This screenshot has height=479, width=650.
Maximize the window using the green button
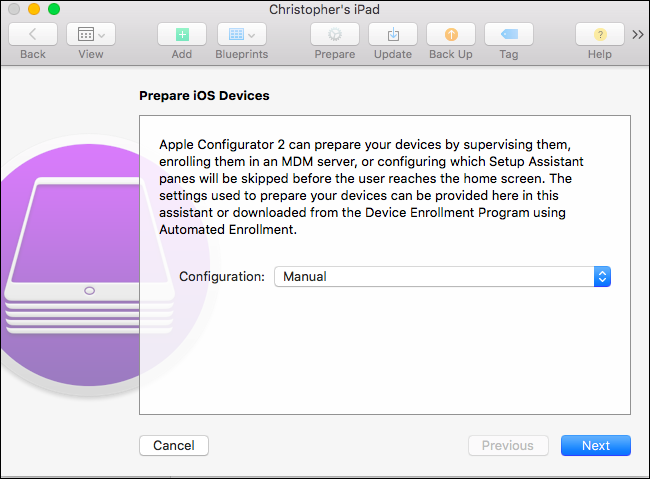(x=54, y=9)
